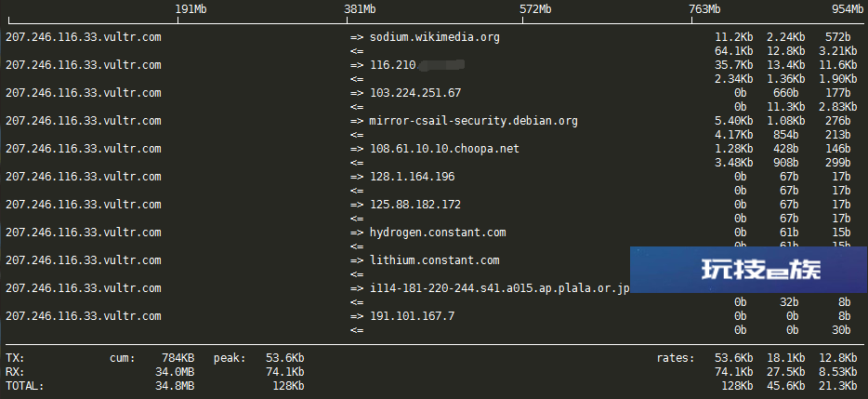
Task: Select the plala.or.jp hostname entry
Action: 500,288
